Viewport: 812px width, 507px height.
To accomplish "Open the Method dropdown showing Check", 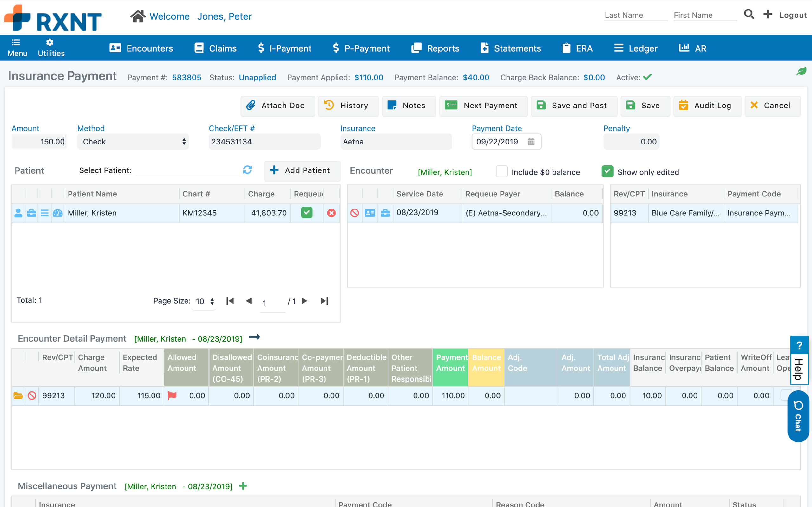I will (x=133, y=142).
